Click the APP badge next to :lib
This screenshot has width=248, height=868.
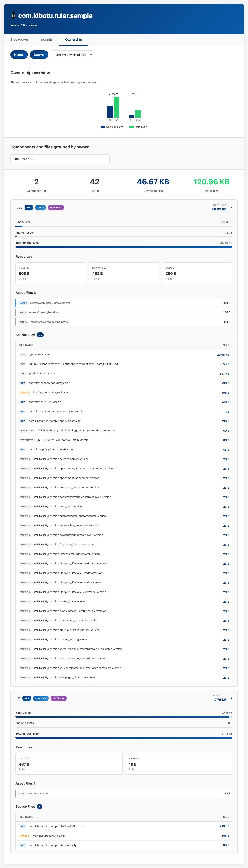(x=27, y=698)
